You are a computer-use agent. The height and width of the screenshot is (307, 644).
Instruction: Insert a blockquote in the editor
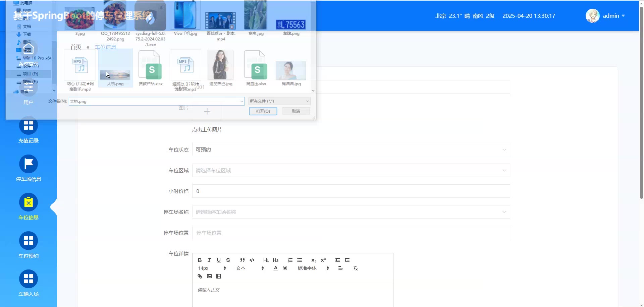click(x=242, y=260)
